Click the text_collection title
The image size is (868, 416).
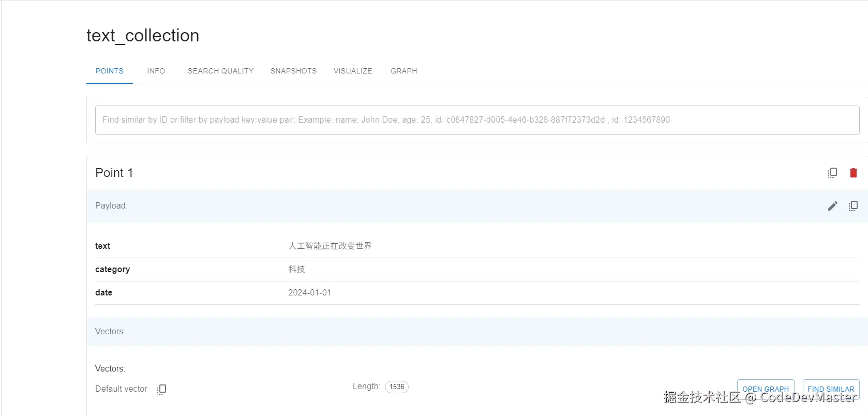143,36
